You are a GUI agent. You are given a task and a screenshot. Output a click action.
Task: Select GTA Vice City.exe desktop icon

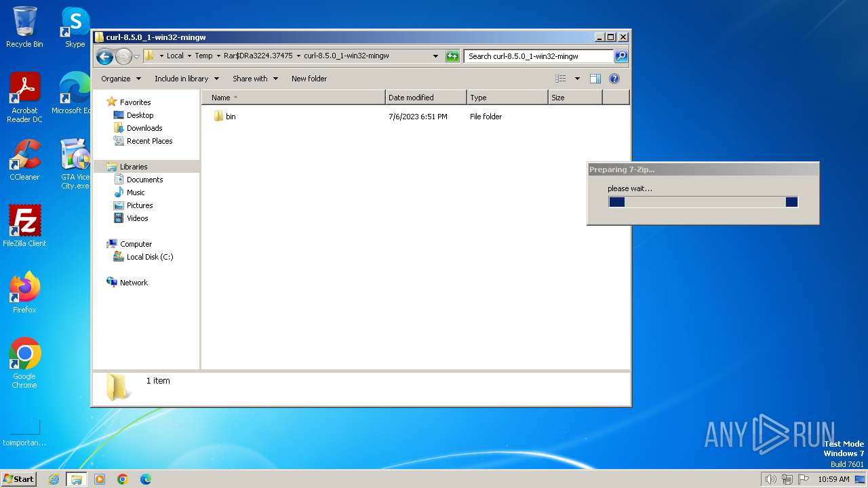75,164
